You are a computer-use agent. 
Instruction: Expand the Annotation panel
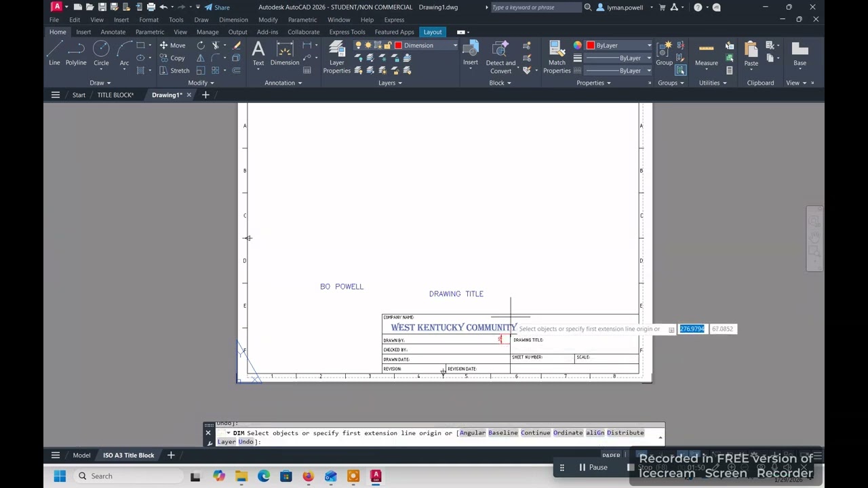coord(283,83)
